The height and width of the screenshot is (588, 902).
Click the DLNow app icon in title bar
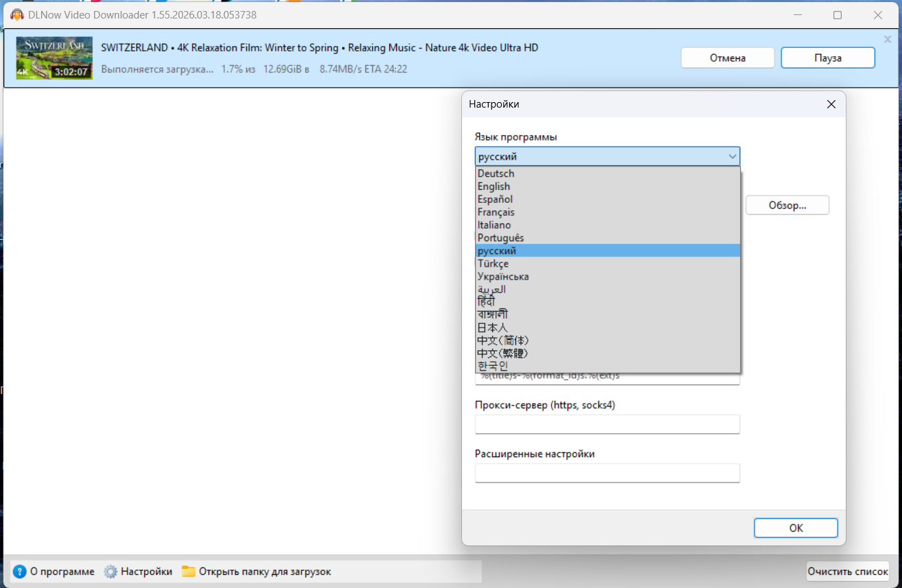pos(17,15)
